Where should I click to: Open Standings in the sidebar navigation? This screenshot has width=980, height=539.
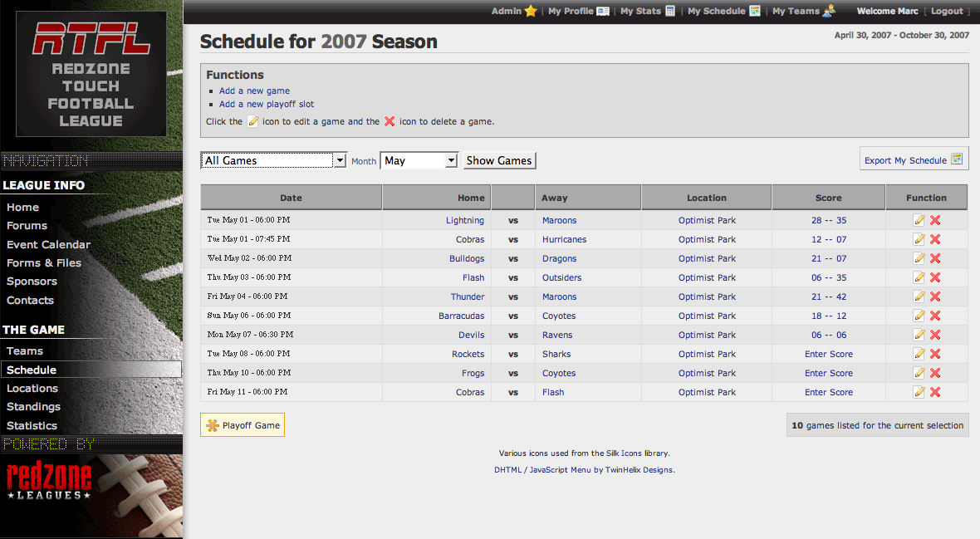33,407
